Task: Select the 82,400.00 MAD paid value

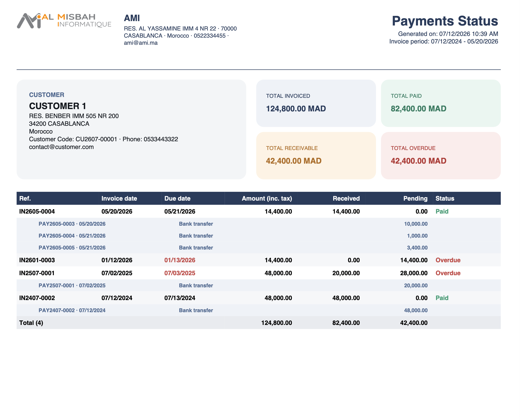Action: pos(419,109)
